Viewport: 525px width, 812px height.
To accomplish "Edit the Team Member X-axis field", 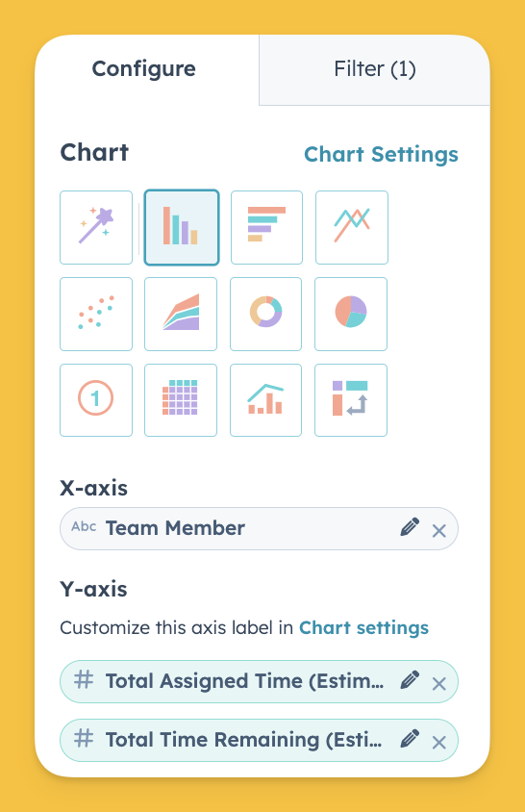I will [x=410, y=527].
